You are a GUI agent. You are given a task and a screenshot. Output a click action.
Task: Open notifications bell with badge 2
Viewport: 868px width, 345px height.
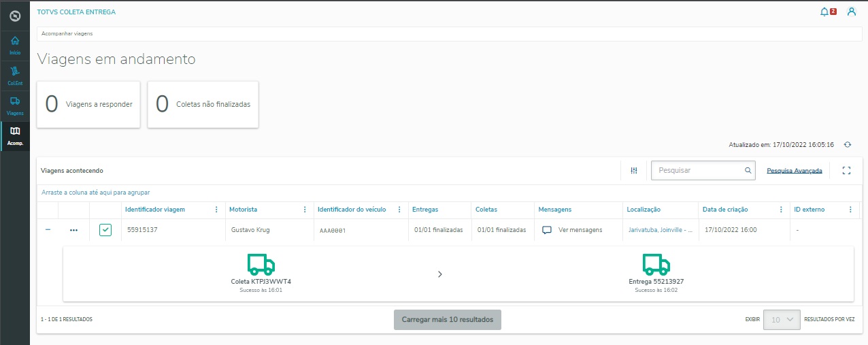(828, 12)
